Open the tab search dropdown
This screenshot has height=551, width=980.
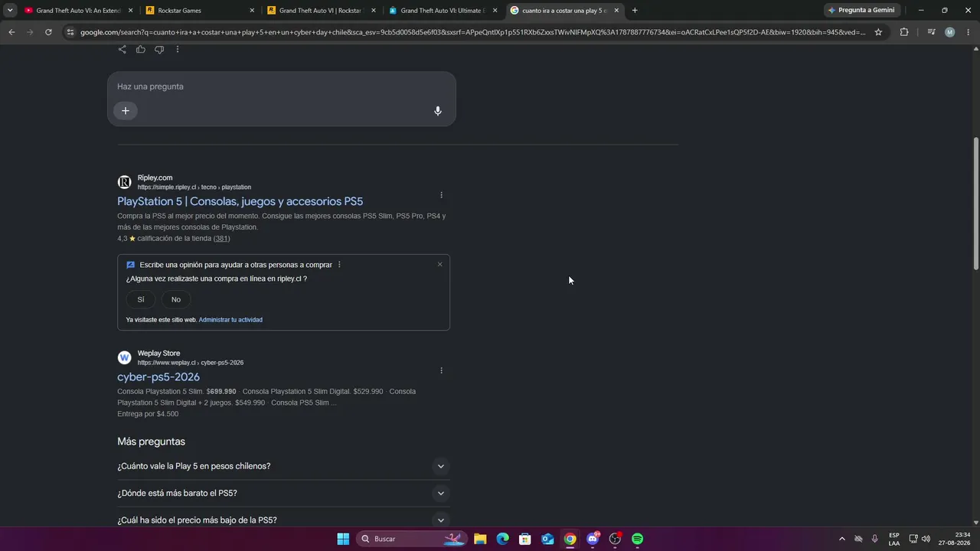click(x=10, y=11)
